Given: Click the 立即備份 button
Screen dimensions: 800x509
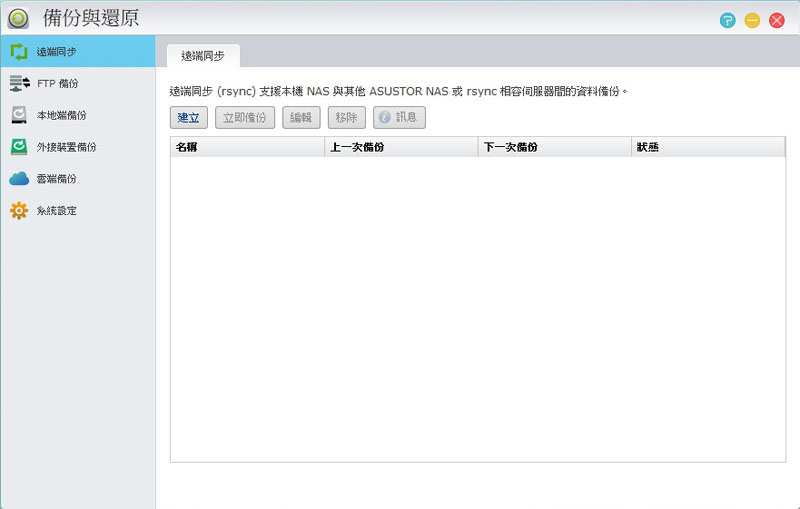Looking at the screenshot, I should (245, 117).
